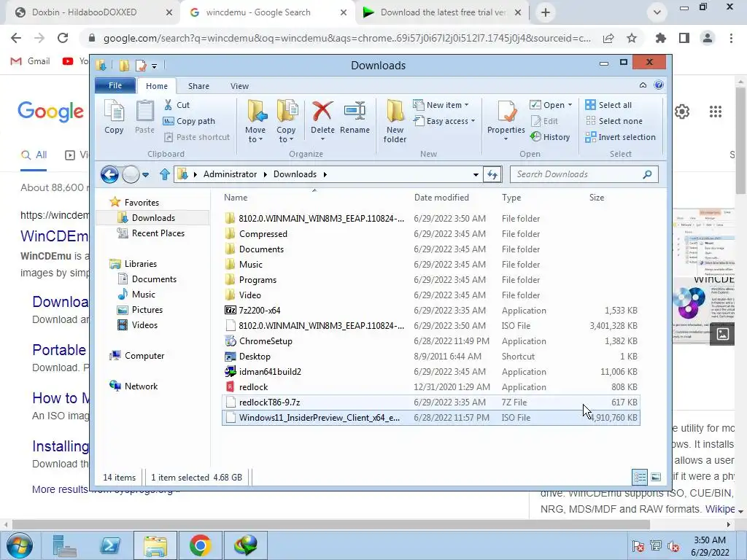
Task: Select the Programs folder row
Action: tap(430, 279)
